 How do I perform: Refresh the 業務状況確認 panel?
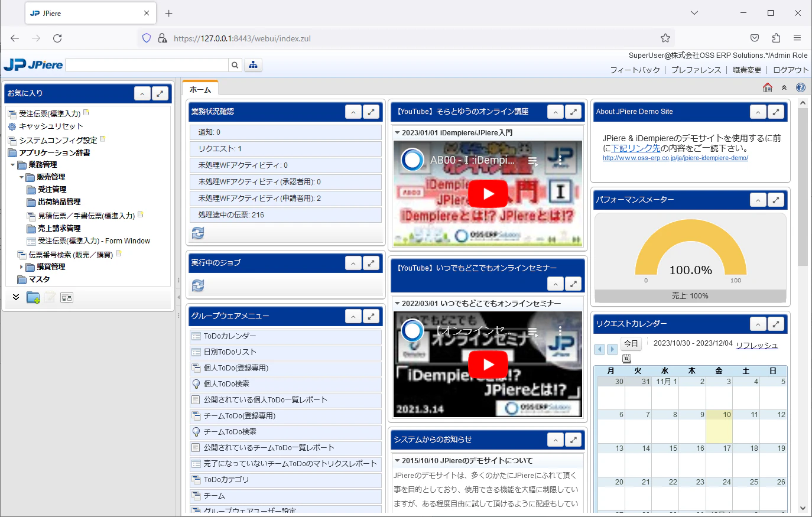(x=198, y=233)
